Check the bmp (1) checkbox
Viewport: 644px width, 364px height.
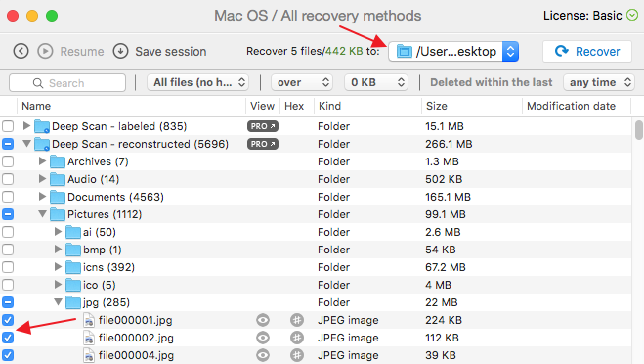(x=8, y=250)
